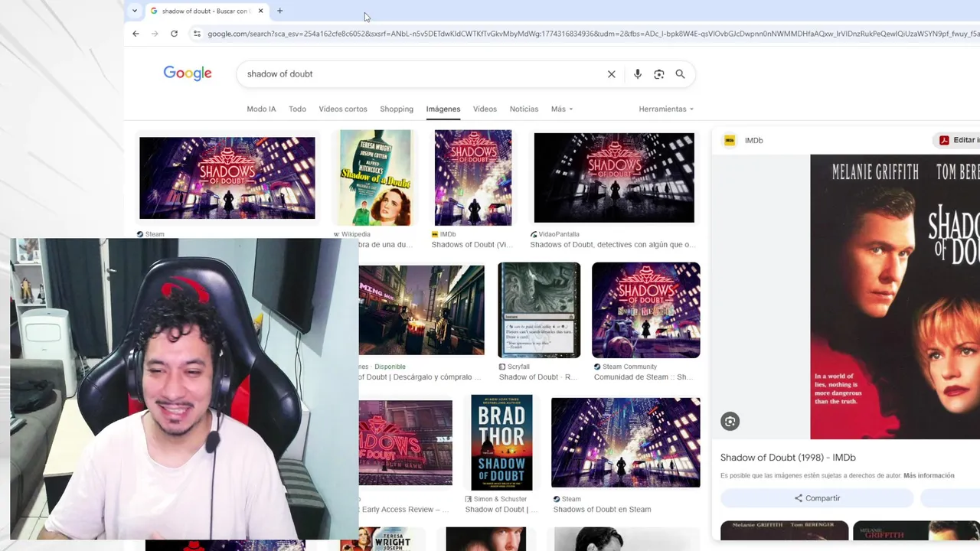980x551 pixels.
Task: Start voice search with microphone icon
Action: 637,74
